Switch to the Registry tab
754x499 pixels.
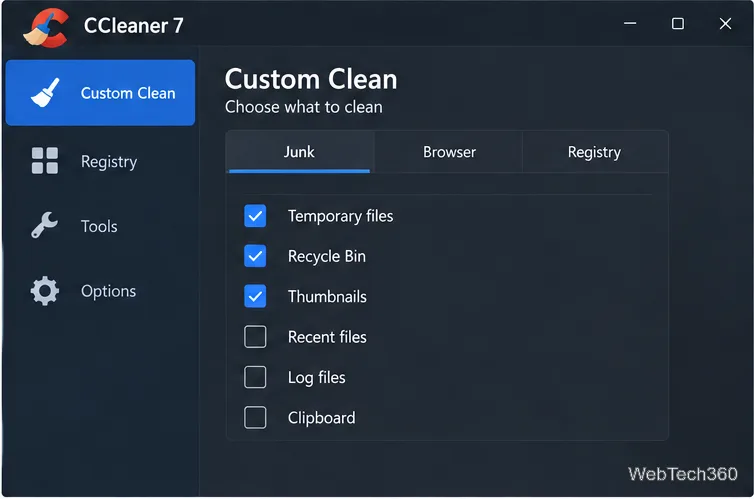click(594, 152)
